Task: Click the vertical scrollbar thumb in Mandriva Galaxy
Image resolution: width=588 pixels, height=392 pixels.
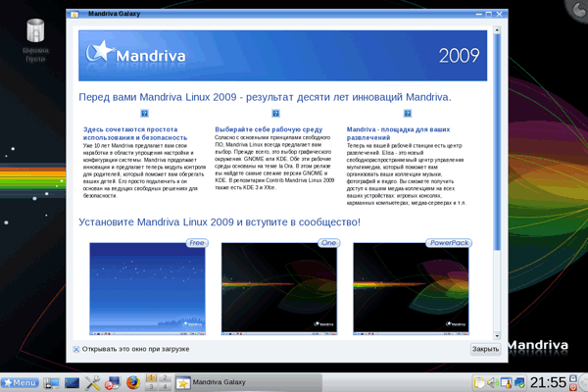Action: click(x=497, y=142)
